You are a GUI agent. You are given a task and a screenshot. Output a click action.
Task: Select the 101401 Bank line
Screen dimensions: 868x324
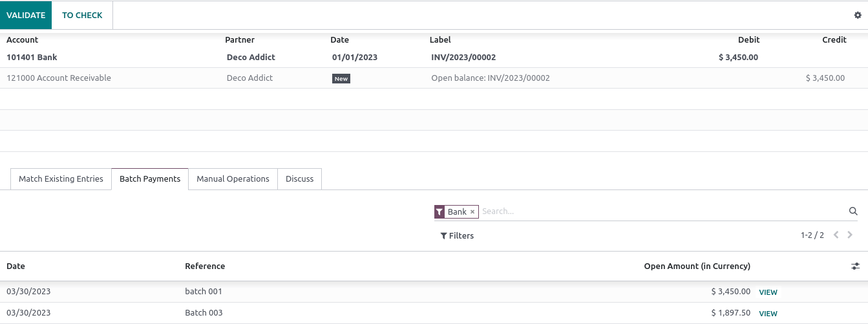click(32, 58)
